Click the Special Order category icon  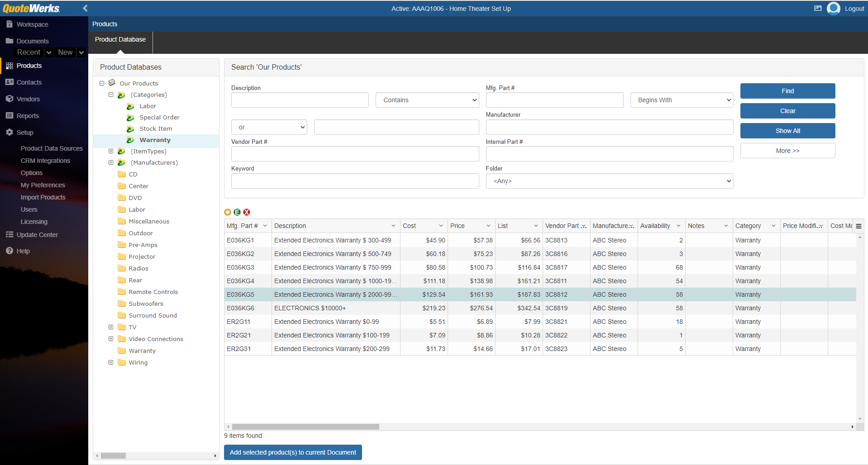[130, 118]
